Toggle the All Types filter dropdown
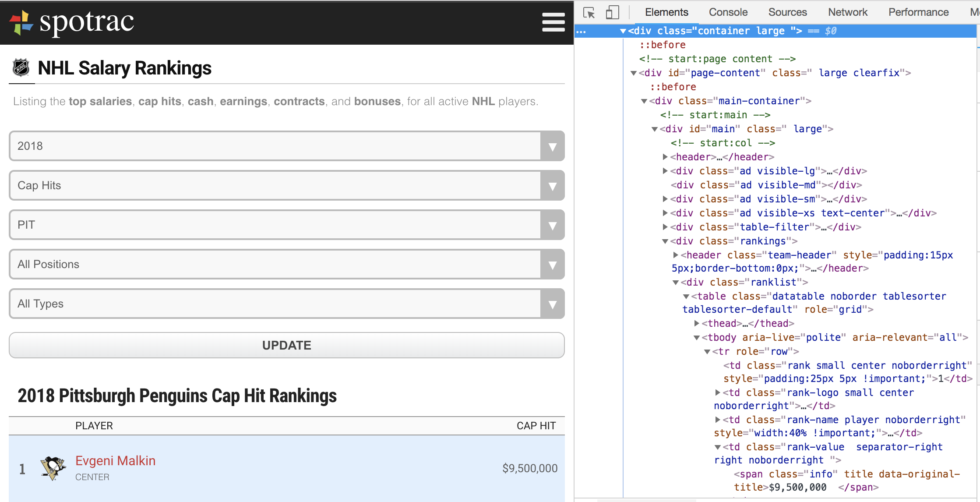Screen dimensions: 980x502 click(x=287, y=304)
